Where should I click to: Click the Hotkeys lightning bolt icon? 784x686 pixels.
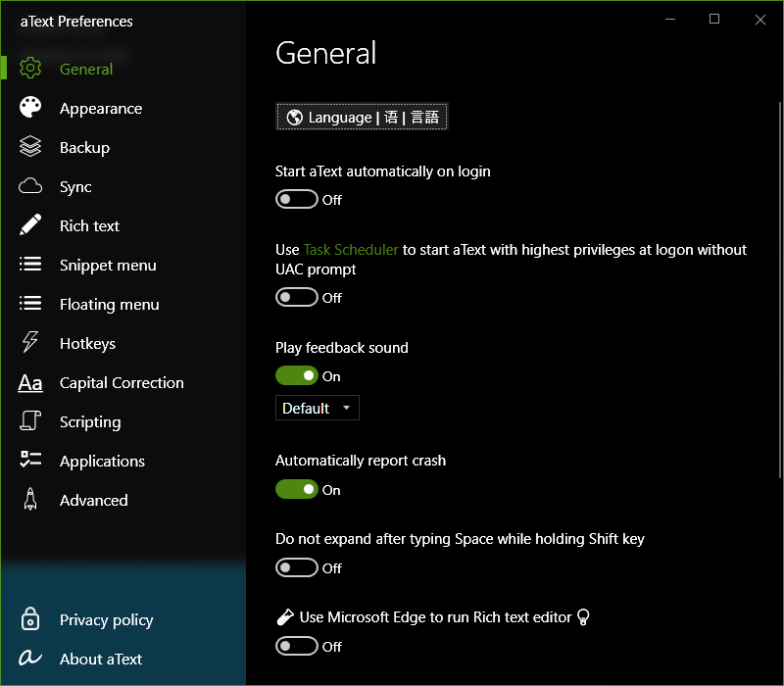pyautogui.click(x=30, y=342)
